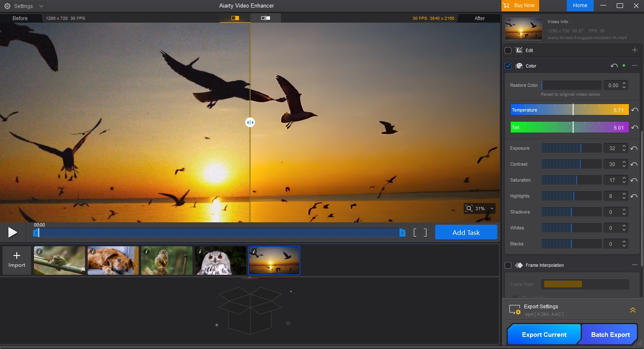This screenshot has width=644, height=349.
Task: Expand the Edit section with plus
Action: coord(635,50)
